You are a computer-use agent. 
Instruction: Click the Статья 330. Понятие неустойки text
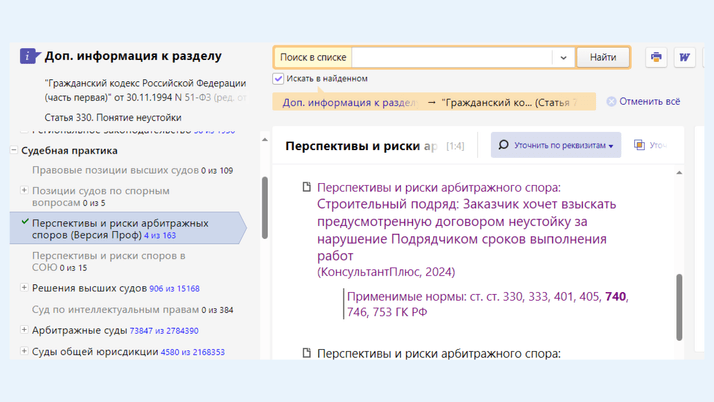click(113, 117)
